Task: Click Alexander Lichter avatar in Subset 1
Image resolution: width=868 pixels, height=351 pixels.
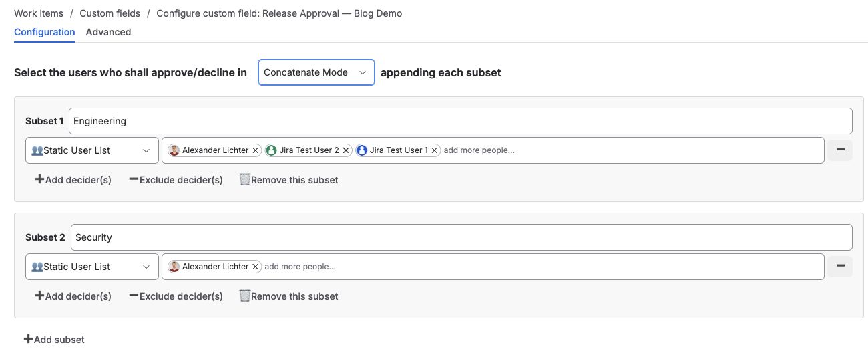Action: [174, 150]
